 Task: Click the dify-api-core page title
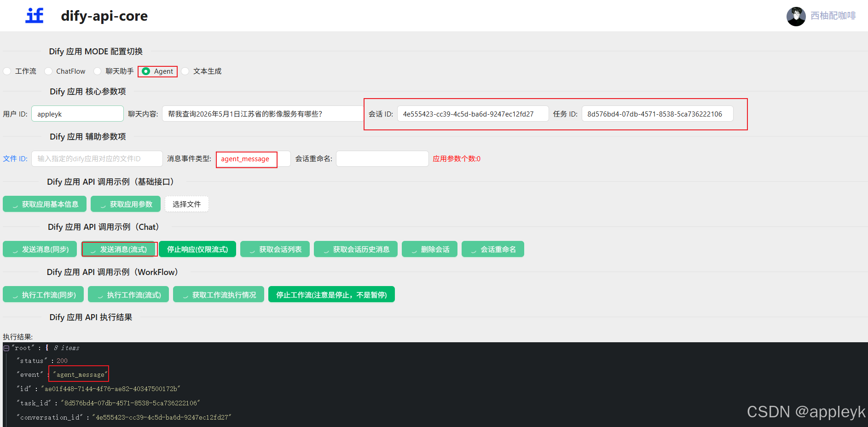point(104,16)
